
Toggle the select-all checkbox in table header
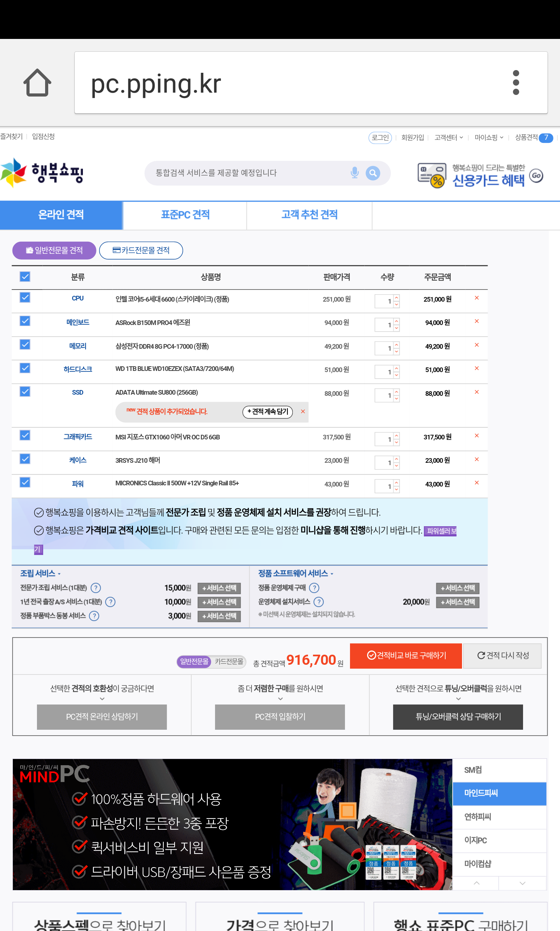(x=25, y=277)
